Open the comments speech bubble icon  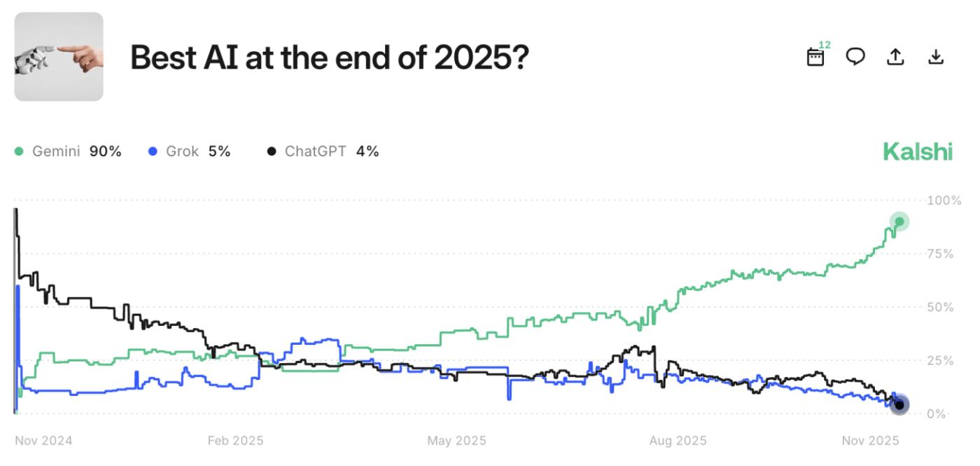(855, 57)
